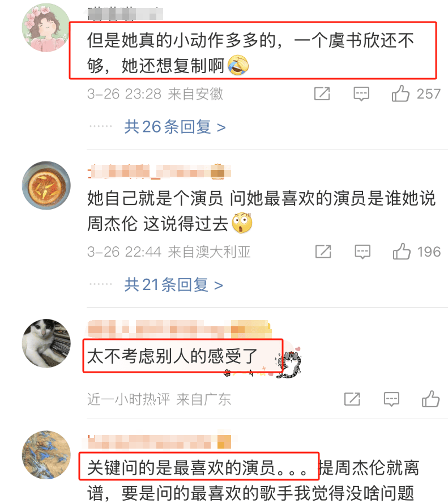
Task: Share the comment posted 3-26 23:28
Action: (322, 93)
